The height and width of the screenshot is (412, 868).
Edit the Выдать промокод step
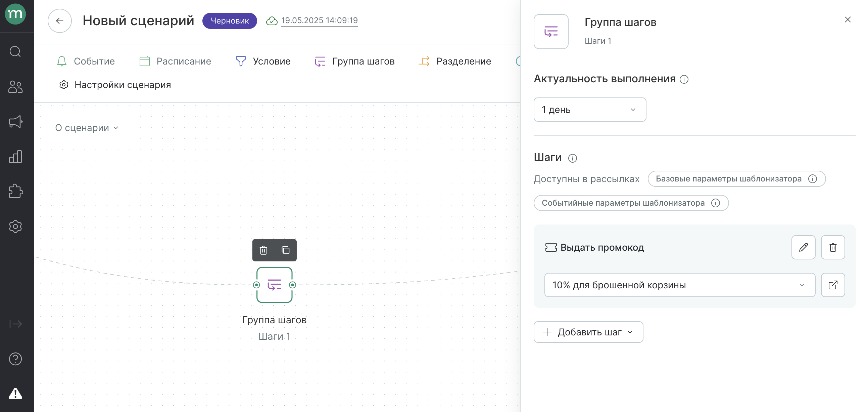[803, 247]
